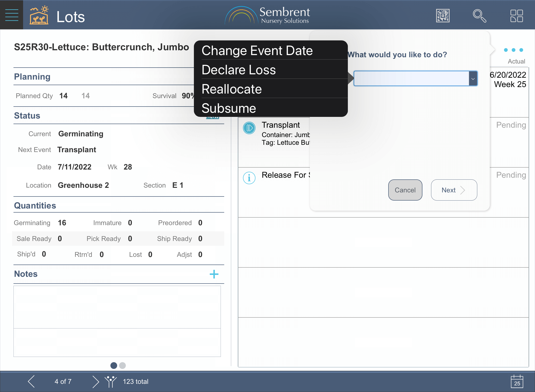Open the calendar icon in footer

pos(517,381)
